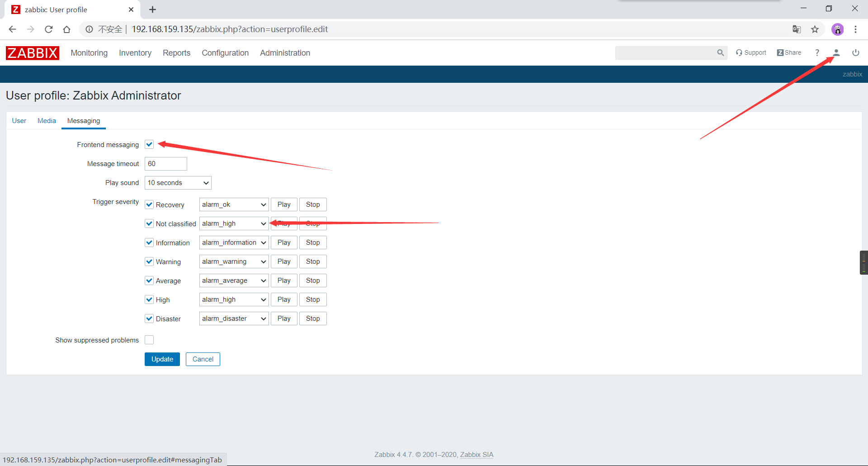Image resolution: width=868 pixels, height=466 pixels.
Task: Enable Show suppressed problems checkbox
Action: tap(149, 340)
